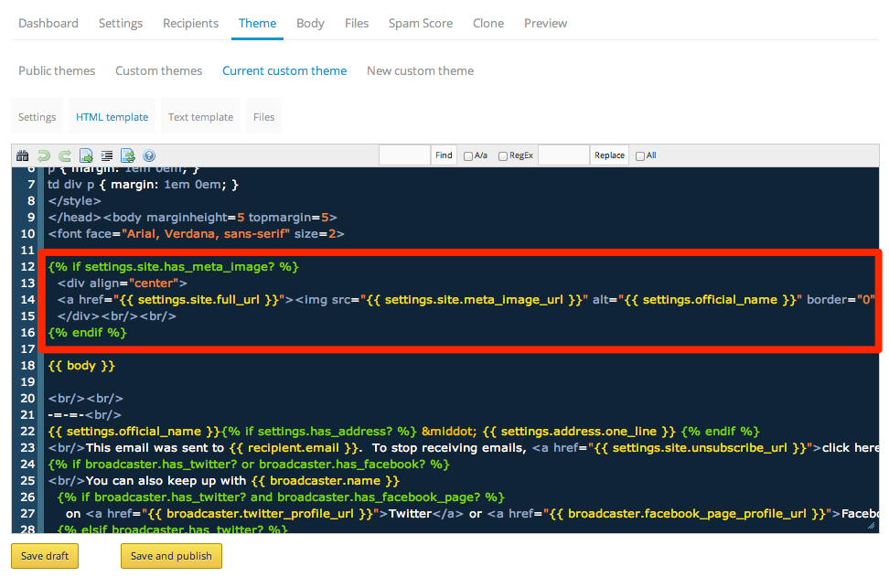Screen dimensions: 889x588
Task: Click the -=-=-<br/> code line
Action: click(84, 415)
